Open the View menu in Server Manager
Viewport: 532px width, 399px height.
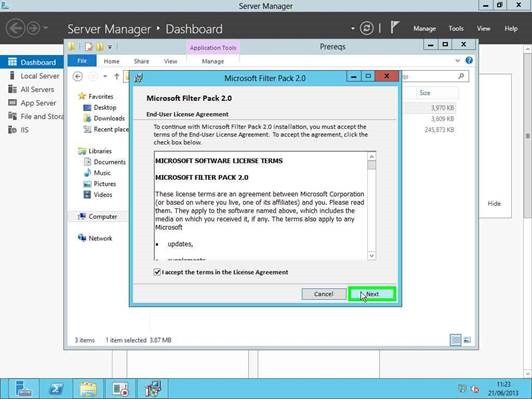click(x=483, y=28)
